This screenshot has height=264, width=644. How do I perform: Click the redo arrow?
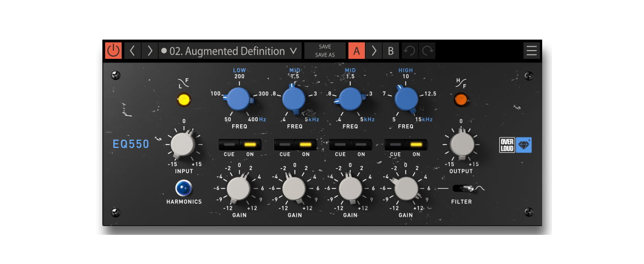click(x=427, y=51)
